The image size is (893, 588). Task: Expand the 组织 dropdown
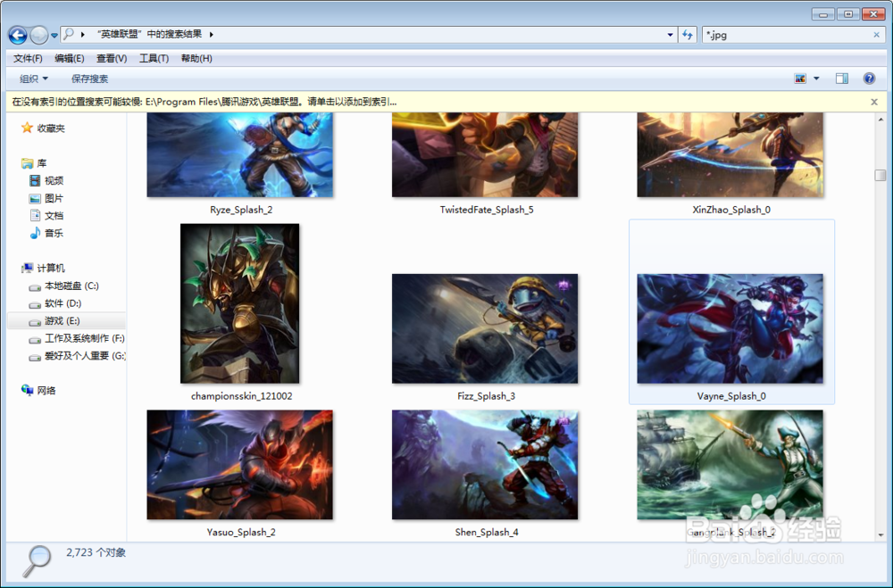34,79
